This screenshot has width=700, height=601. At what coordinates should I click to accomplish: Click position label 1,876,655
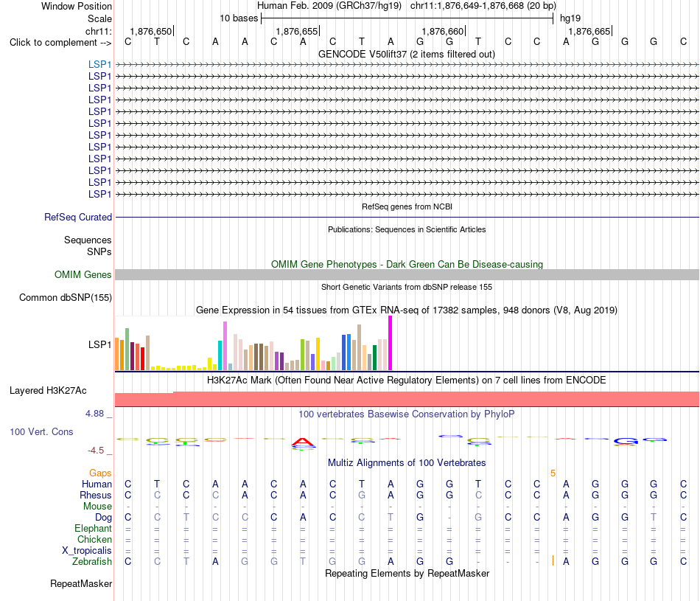pyautogui.click(x=297, y=31)
